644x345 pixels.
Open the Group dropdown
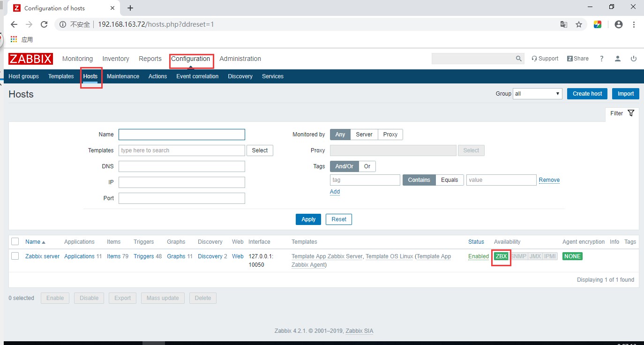coord(538,94)
